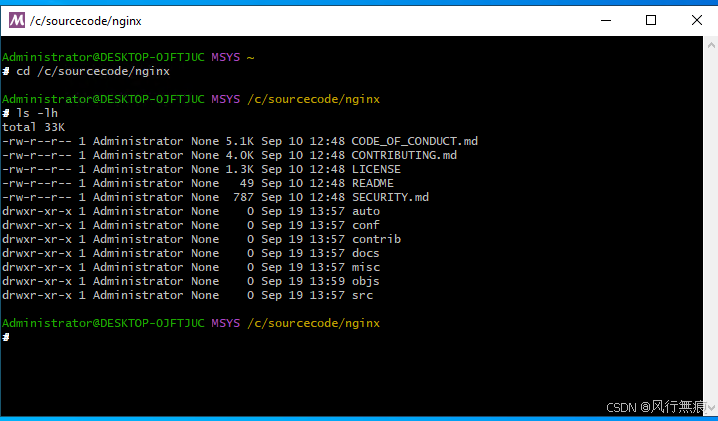Click the SECURITY.md file name
The height and width of the screenshot is (421, 718).
pos(390,197)
